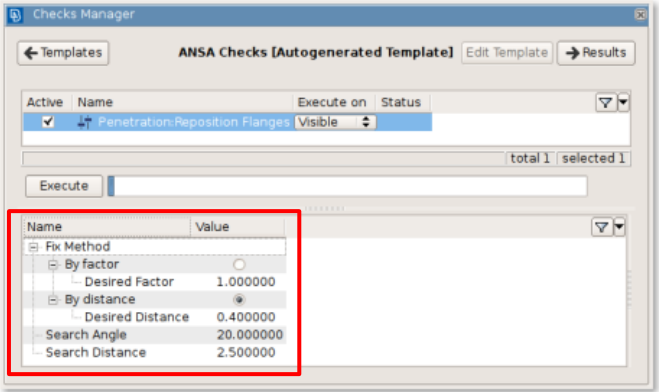Select the Desired Distance row label
Screen dimensions: 659x392
tap(137, 317)
